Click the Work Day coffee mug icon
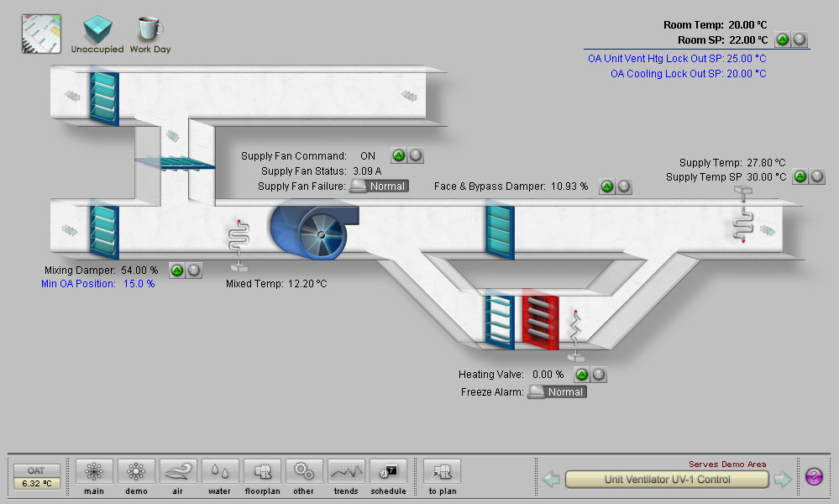Image resolution: width=839 pixels, height=504 pixels. (149, 30)
